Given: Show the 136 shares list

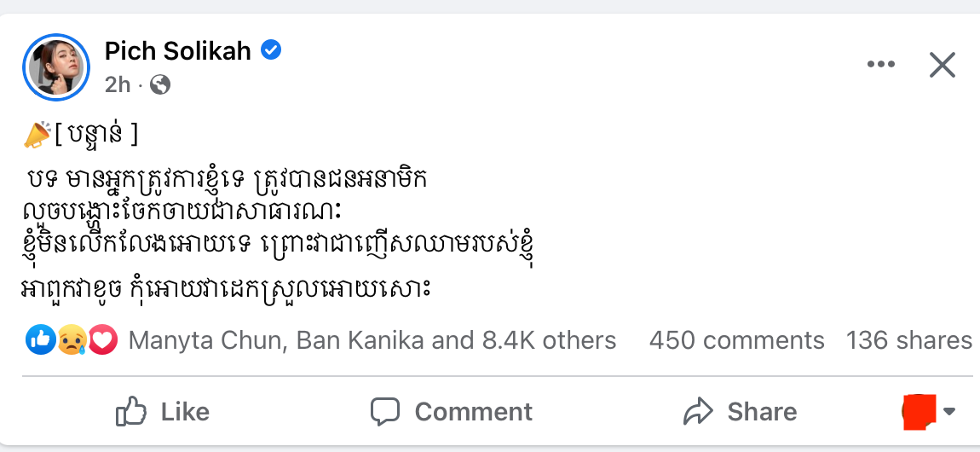Looking at the screenshot, I should [908, 341].
